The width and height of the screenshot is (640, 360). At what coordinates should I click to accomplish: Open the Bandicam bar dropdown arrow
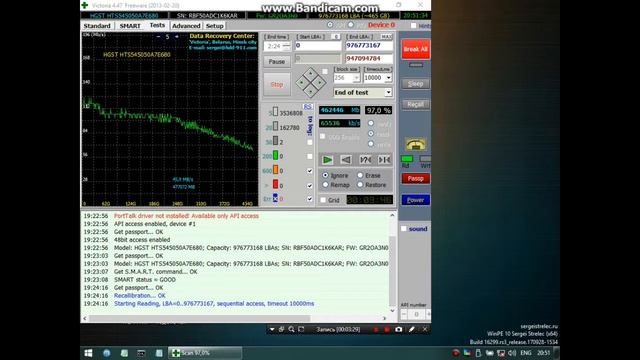tap(272, 329)
